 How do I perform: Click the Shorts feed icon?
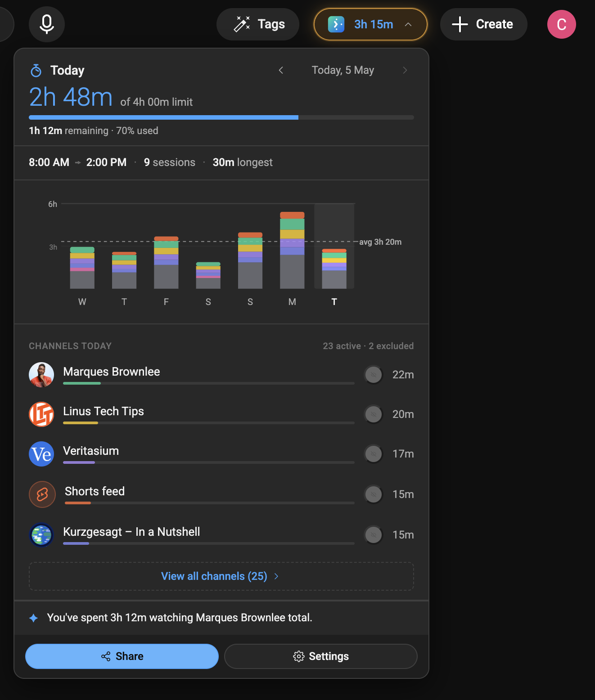pos(42,494)
